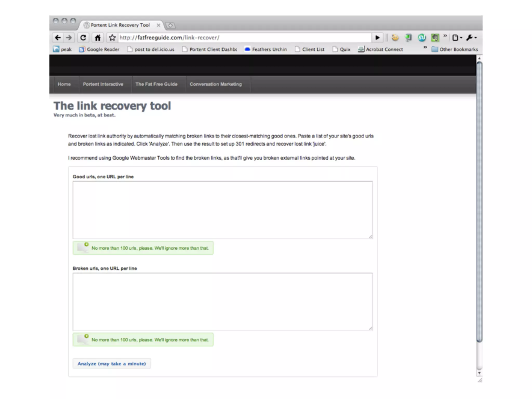Image resolution: width=532 pixels, height=399 pixels.
Task: Bookmark this page with star icon
Action: point(112,38)
